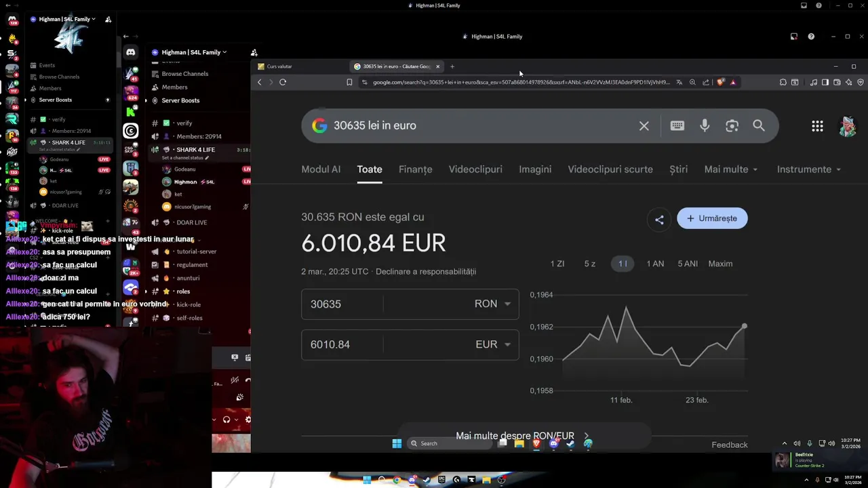The image size is (868, 488).
Task: Open Brave browser on the inner taskbar
Action: (x=536, y=443)
